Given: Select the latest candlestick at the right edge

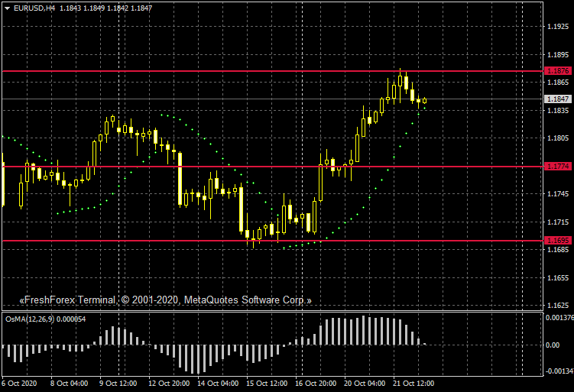Looking at the screenshot, I should click(x=425, y=101).
